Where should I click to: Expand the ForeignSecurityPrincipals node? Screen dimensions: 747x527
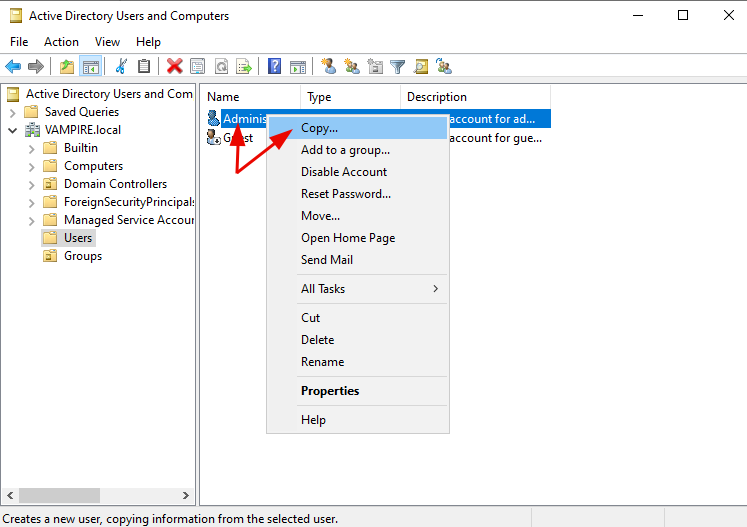[x=32, y=203]
